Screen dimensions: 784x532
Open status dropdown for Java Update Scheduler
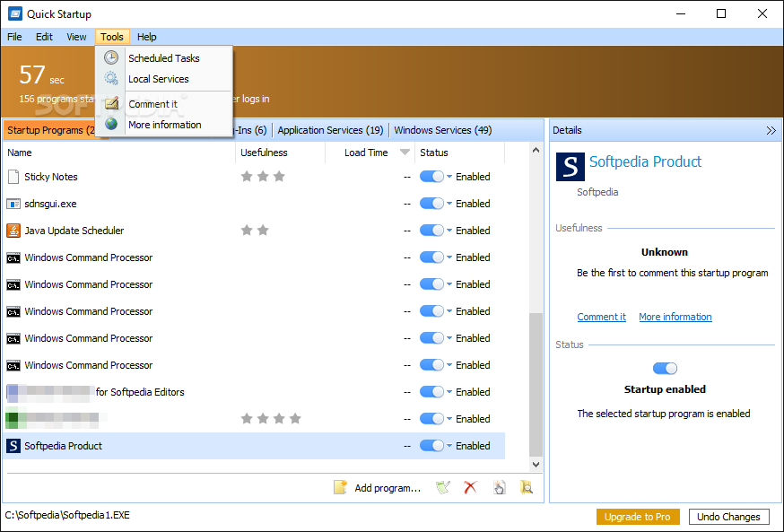[449, 231]
